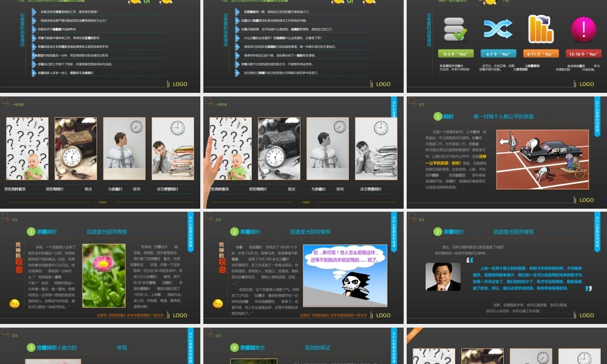The image size is (607, 364).
Task: Click the blue arrow bullet numbered 4
Action: click(x=33, y=38)
